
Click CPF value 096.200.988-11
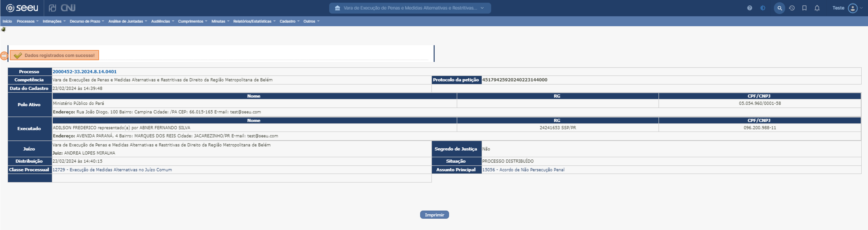pyautogui.click(x=759, y=128)
